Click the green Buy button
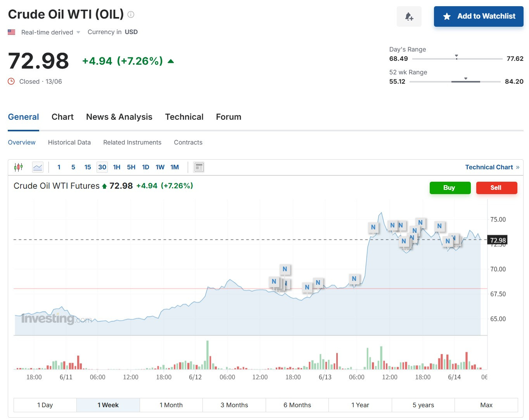 point(450,188)
